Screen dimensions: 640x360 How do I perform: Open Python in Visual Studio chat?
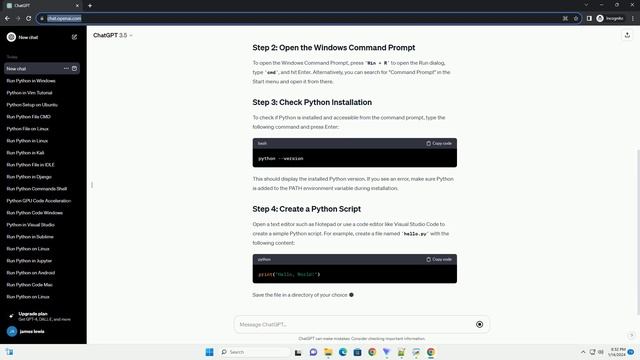click(x=31, y=225)
